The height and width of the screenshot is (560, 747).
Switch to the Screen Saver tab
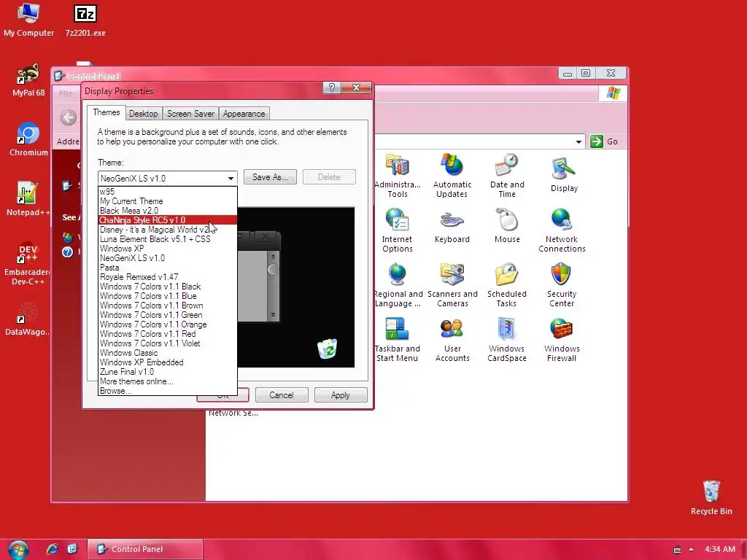pos(190,114)
